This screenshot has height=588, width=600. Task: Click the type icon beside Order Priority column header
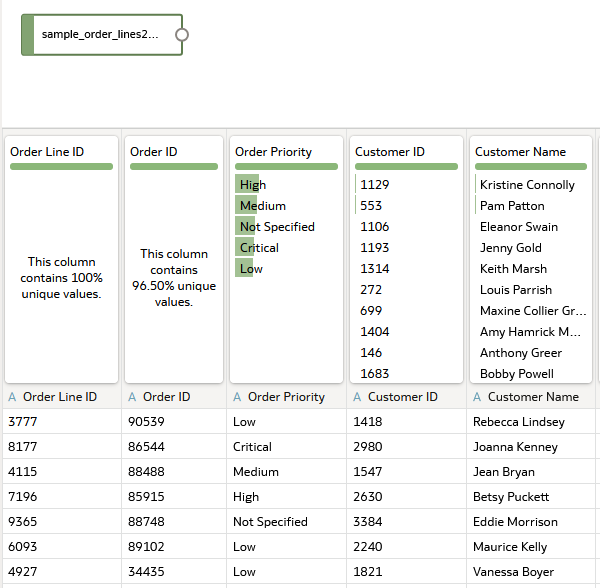(x=237, y=397)
